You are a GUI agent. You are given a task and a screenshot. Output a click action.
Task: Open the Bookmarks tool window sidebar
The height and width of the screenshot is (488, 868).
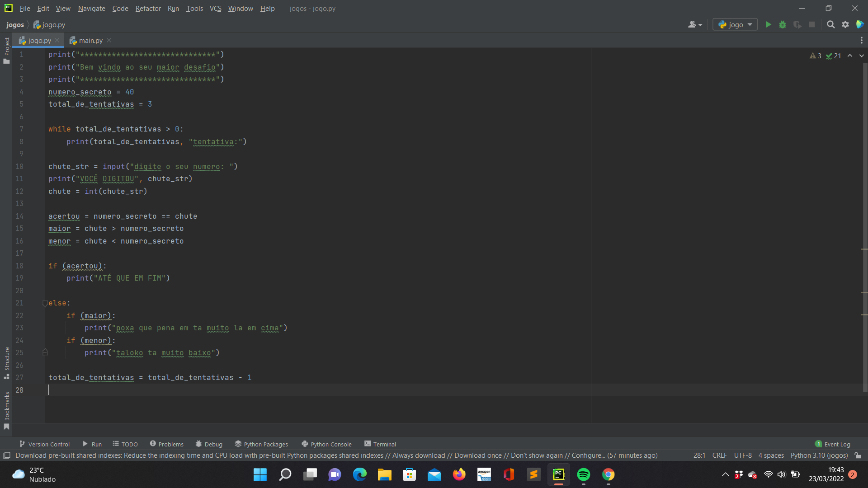tap(7, 411)
